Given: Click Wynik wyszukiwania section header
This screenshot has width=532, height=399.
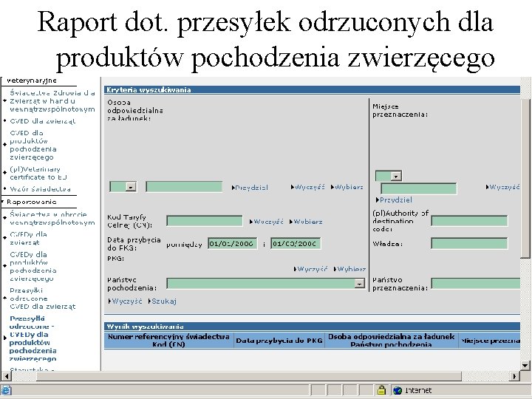Looking at the screenshot, I should 312,327.
